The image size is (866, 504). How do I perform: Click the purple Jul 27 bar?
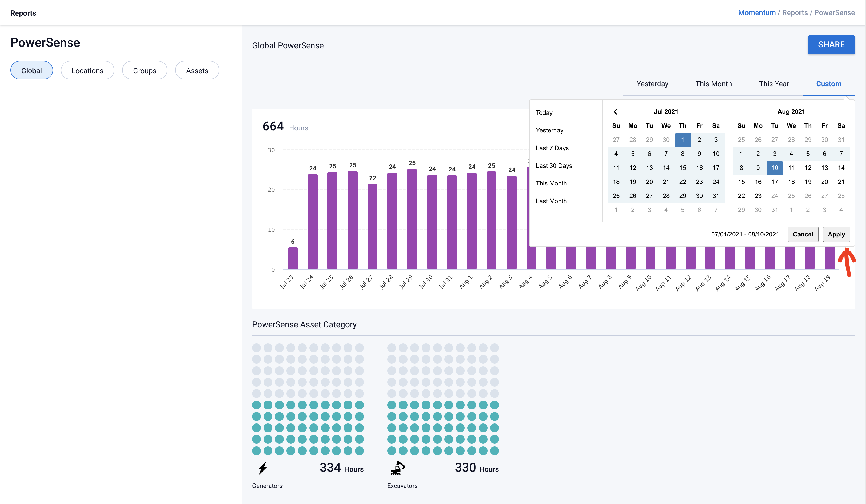372,227
